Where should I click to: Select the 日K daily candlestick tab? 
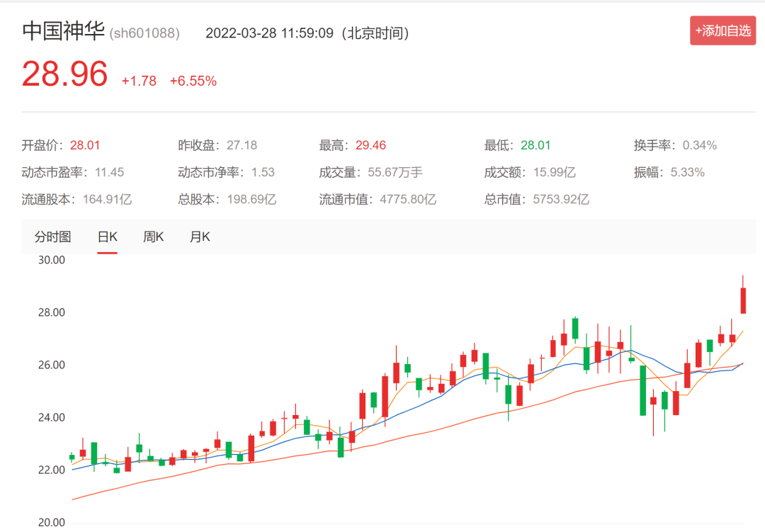[106, 237]
